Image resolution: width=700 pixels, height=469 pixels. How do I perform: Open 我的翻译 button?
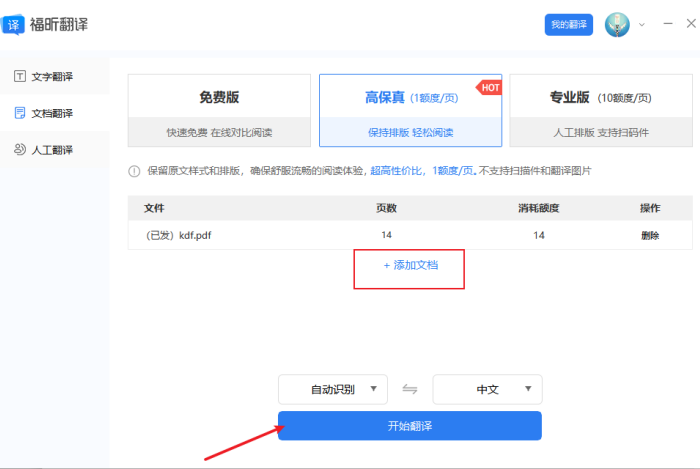569,25
